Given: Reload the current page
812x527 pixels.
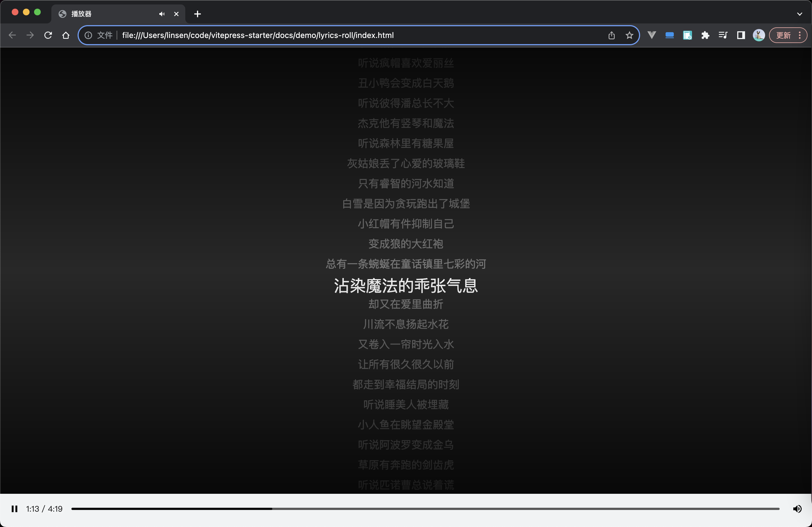Looking at the screenshot, I should pos(48,35).
